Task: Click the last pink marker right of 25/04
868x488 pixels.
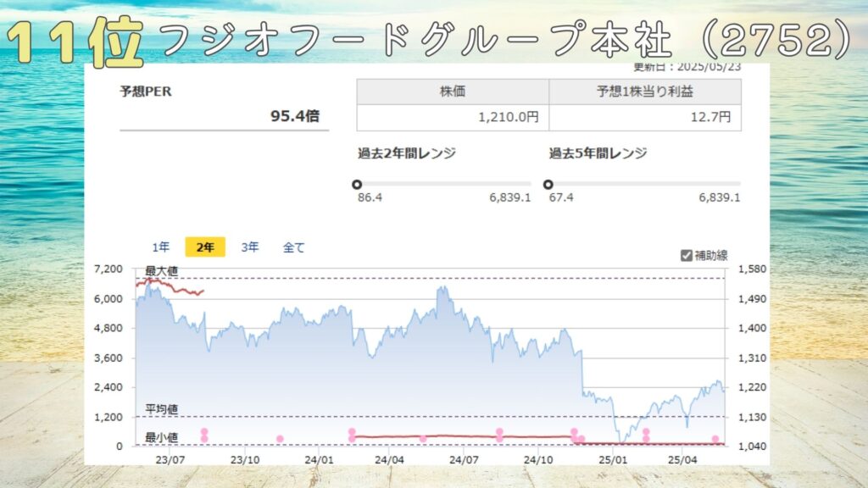Action: [x=715, y=439]
